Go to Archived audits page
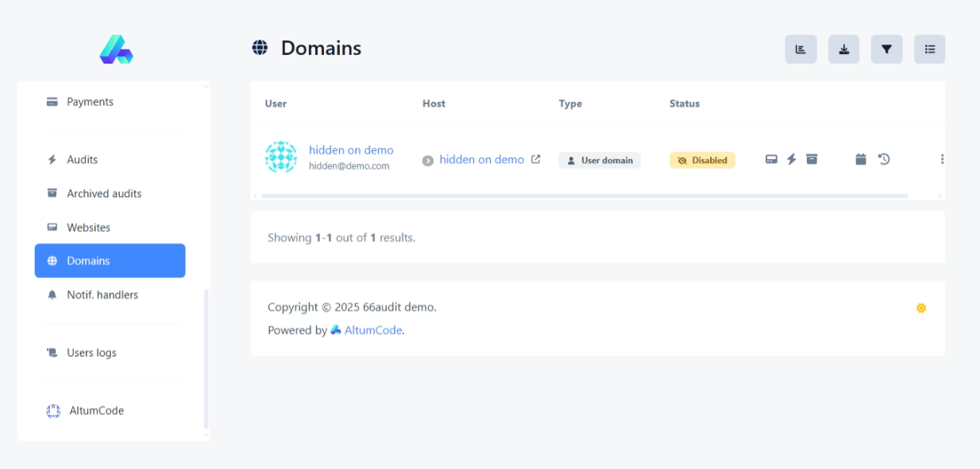Image resolution: width=980 pixels, height=469 pixels. [103, 193]
